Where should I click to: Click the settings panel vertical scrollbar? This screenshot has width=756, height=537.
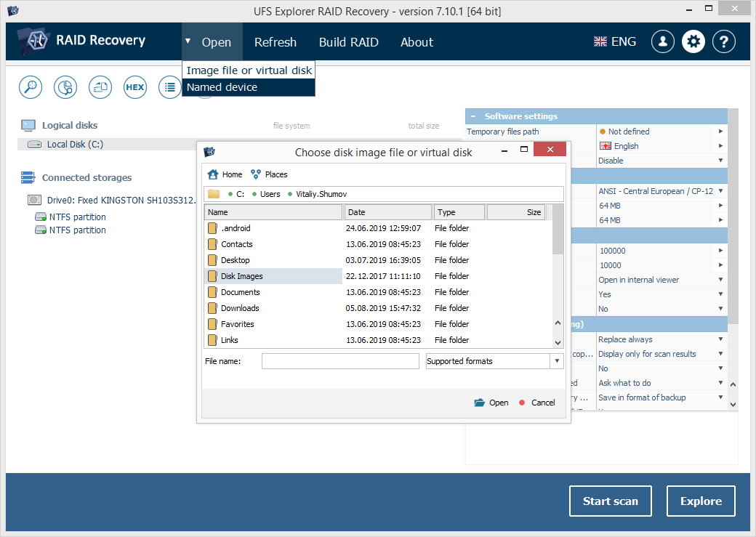[x=733, y=217]
